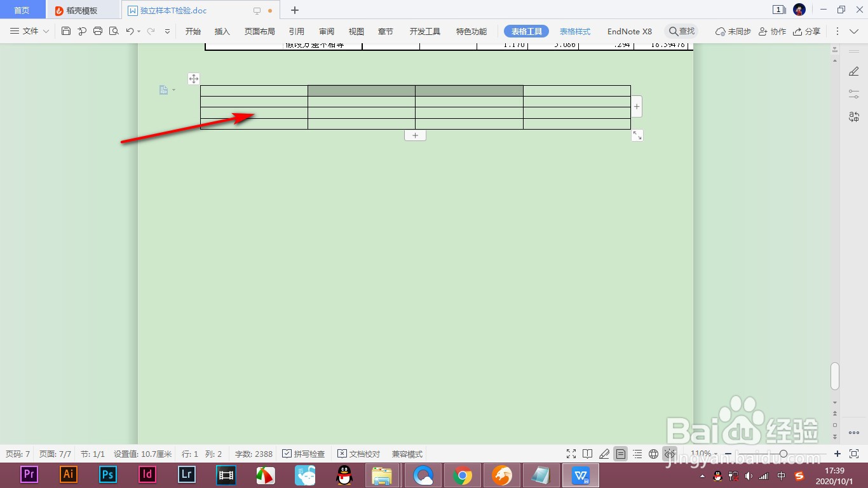The image size is (868, 488).
Task: Select the 独立样本T检验.doc document tab
Action: click(201, 10)
